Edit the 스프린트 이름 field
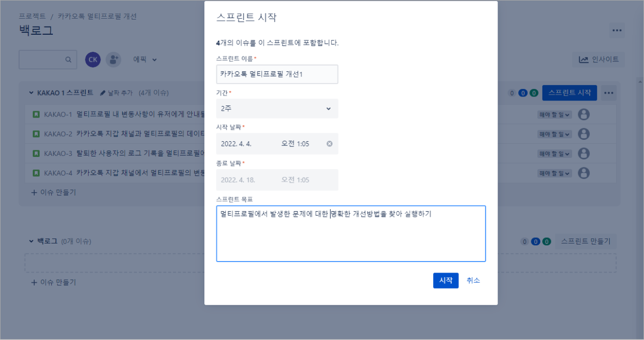This screenshot has width=644, height=340. point(277,74)
